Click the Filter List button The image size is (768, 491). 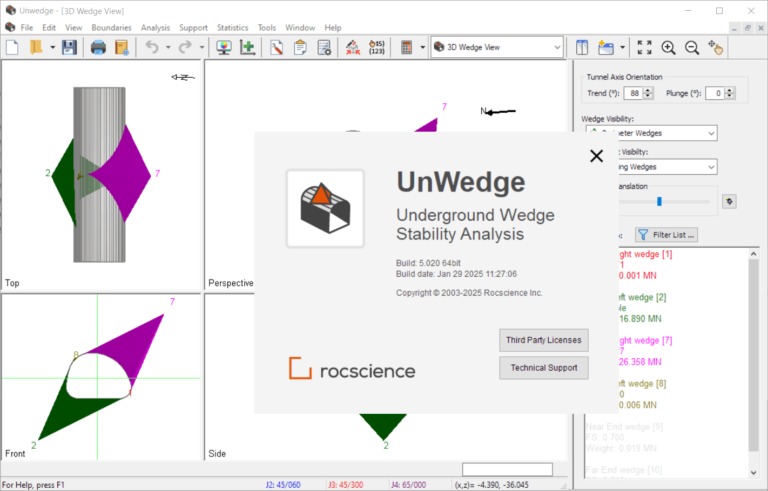point(667,235)
